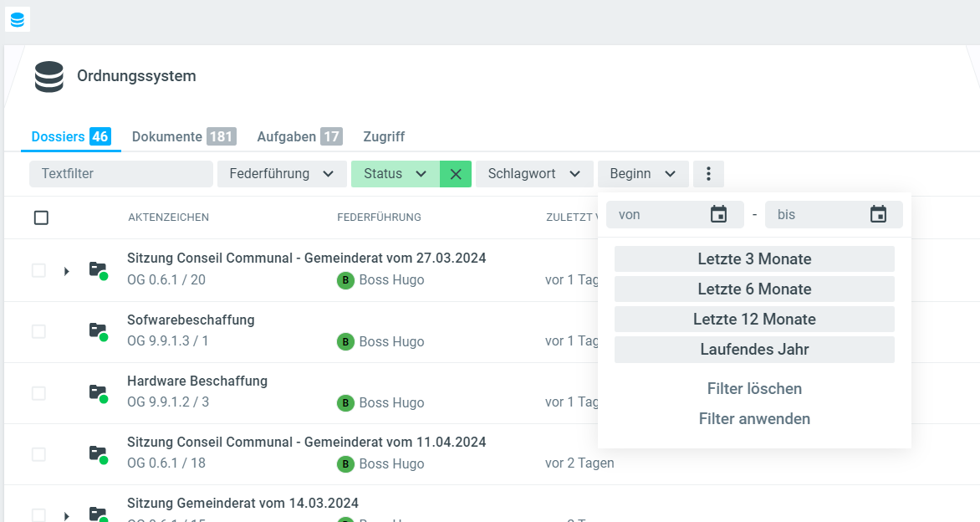Click the Hardware Beschaffung dossier folder icon
Screen dimensions: 980x522
click(x=99, y=392)
